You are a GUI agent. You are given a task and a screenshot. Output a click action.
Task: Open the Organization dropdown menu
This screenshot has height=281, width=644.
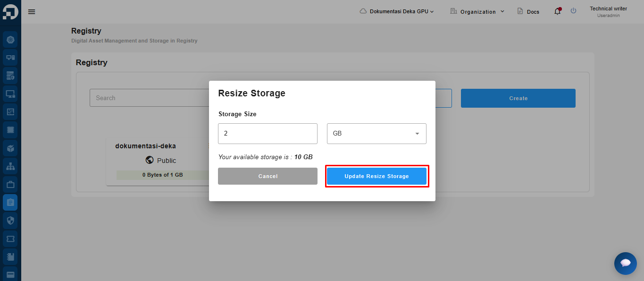pos(477,11)
